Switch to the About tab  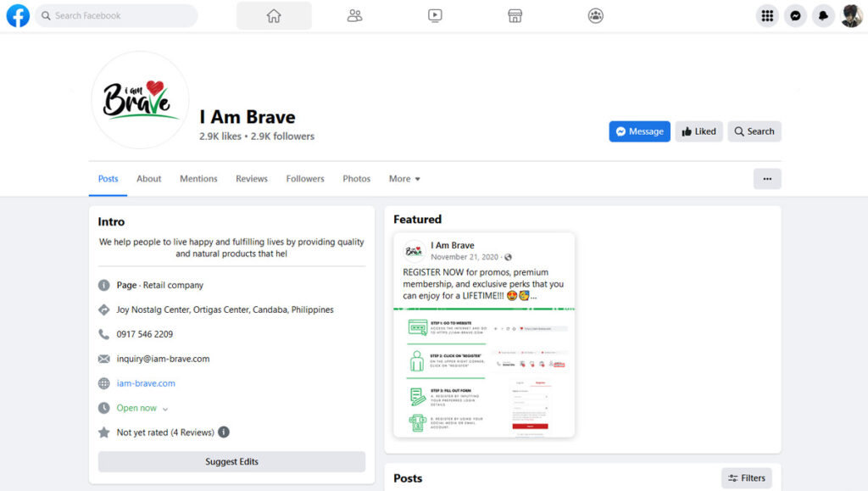[149, 179]
